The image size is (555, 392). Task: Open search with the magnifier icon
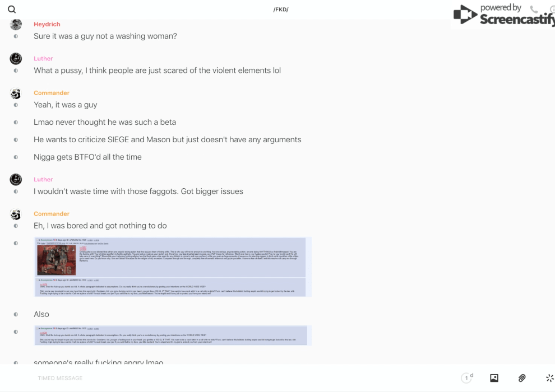(12, 10)
